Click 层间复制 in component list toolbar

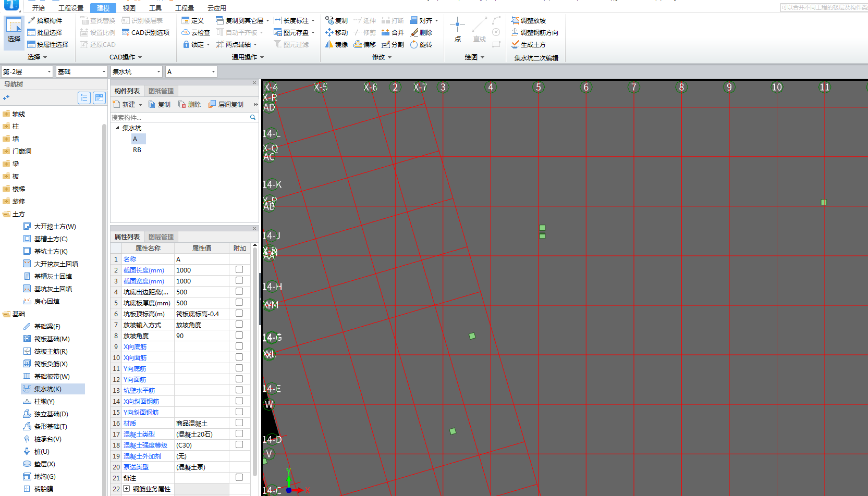(226, 104)
